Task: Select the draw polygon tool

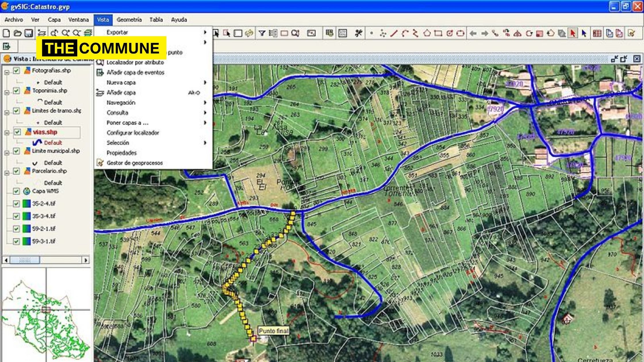Action: 427,33
